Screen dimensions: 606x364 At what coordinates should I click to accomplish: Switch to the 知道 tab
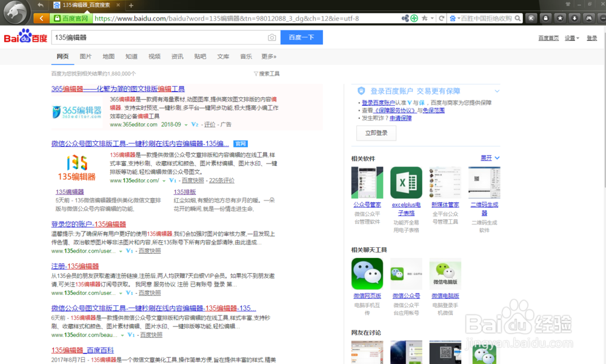point(132,56)
